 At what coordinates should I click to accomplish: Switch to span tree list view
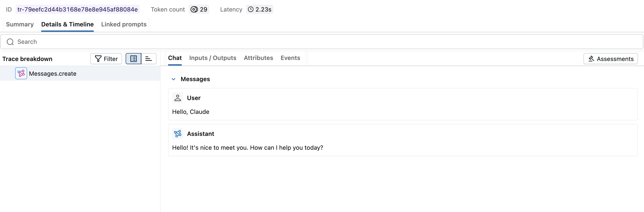133,59
